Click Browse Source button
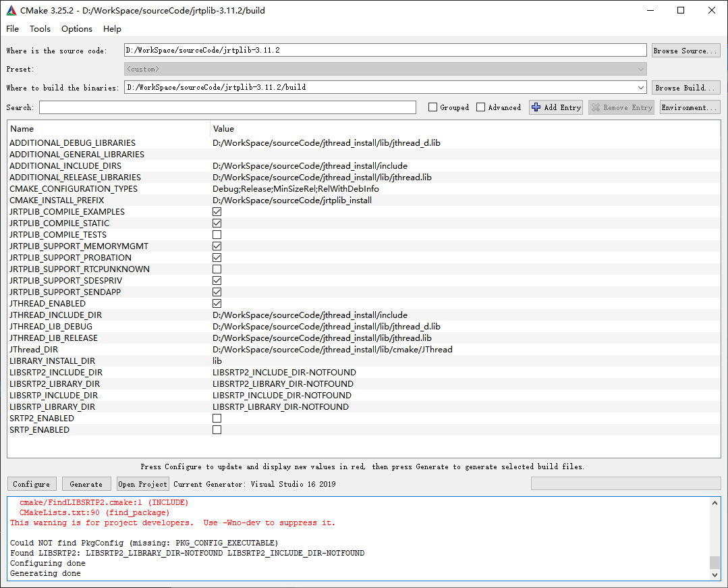728x588 pixels. tap(685, 51)
